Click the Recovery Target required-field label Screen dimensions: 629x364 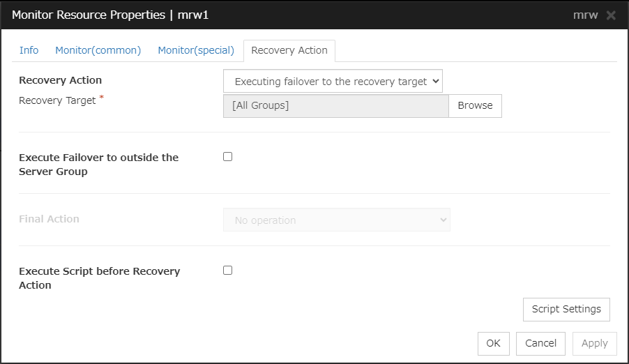pos(58,100)
